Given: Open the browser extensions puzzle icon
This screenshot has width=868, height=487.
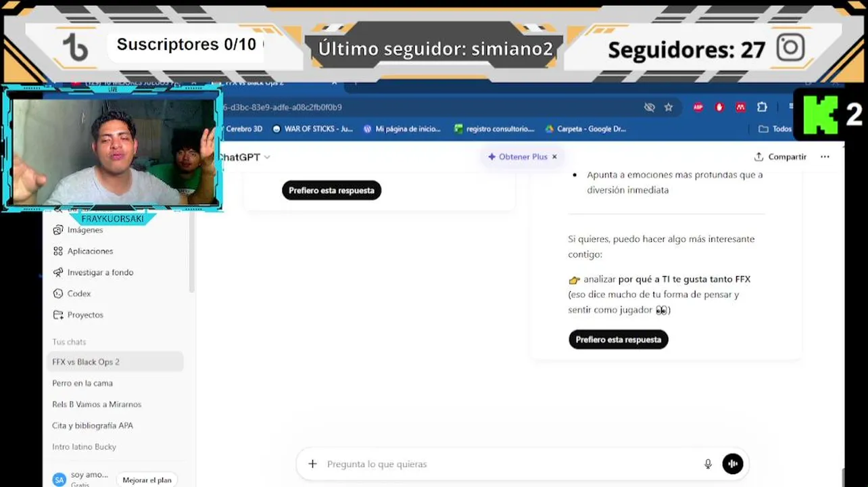Looking at the screenshot, I should 762,108.
